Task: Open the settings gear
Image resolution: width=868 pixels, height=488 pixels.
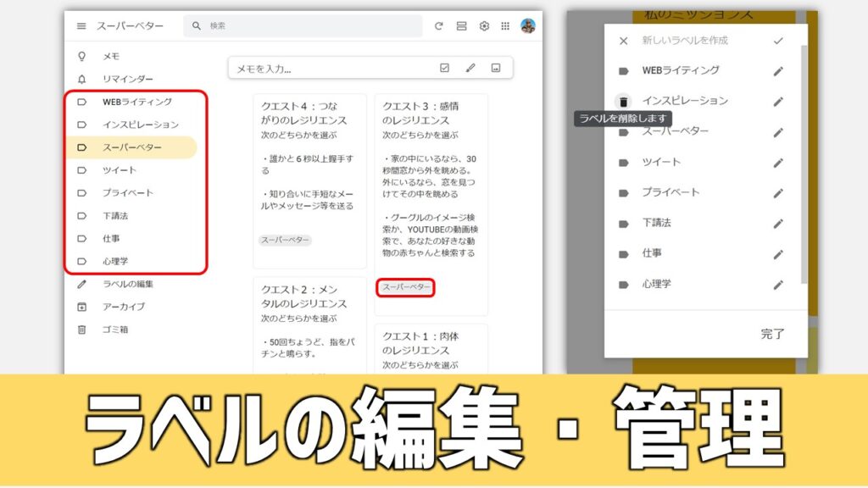Action: pyautogui.click(x=484, y=26)
